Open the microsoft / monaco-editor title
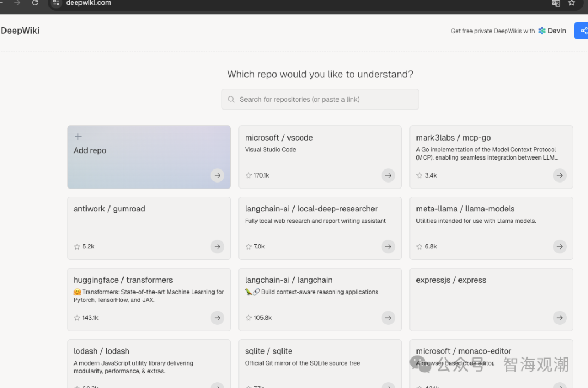Screen dimensions: 588x388 pos(463,351)
